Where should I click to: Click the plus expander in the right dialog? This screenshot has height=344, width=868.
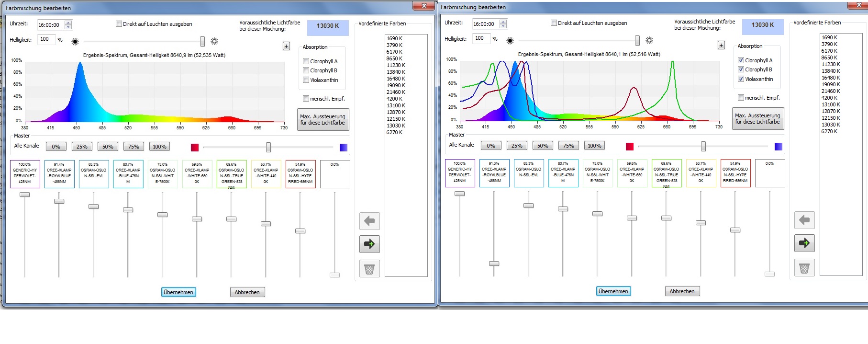(721, 45)
